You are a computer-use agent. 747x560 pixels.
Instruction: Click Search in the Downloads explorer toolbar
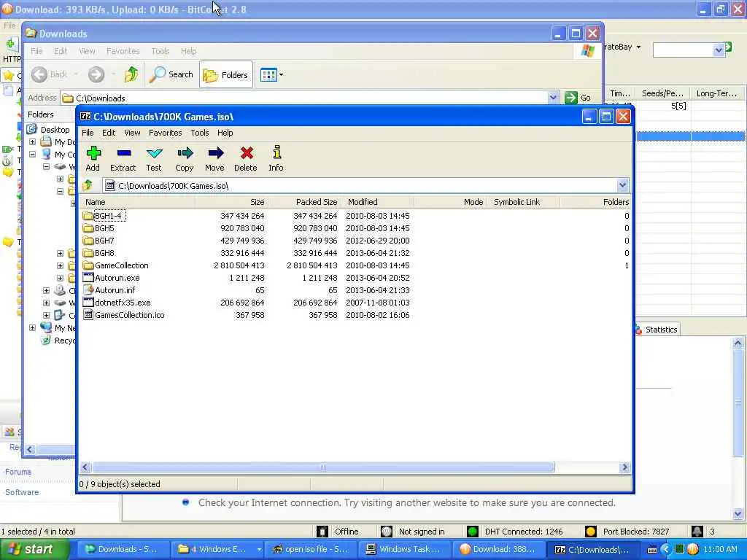pyautogui.click(x=171, y=74)
